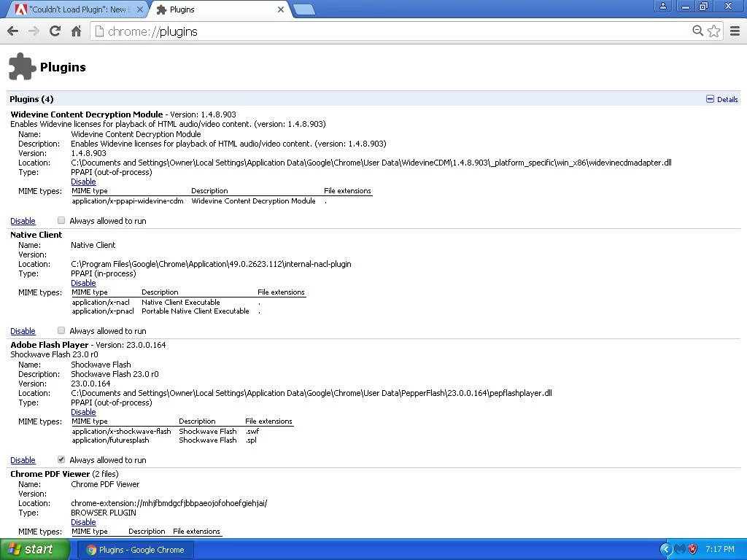
Task: Reload the chrome://plugins page
Action: [55, 31]
